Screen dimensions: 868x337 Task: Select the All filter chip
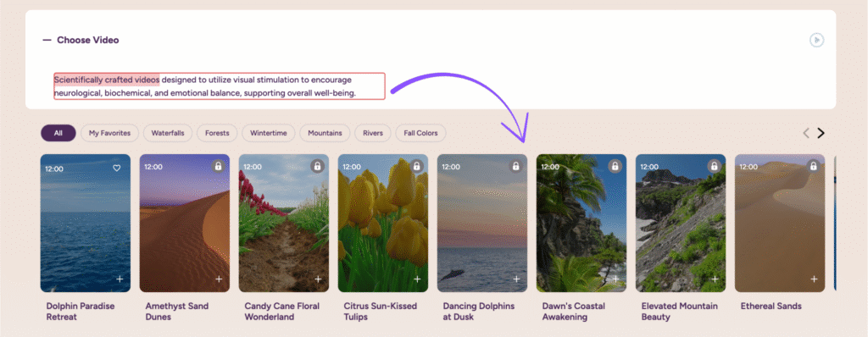58,133
